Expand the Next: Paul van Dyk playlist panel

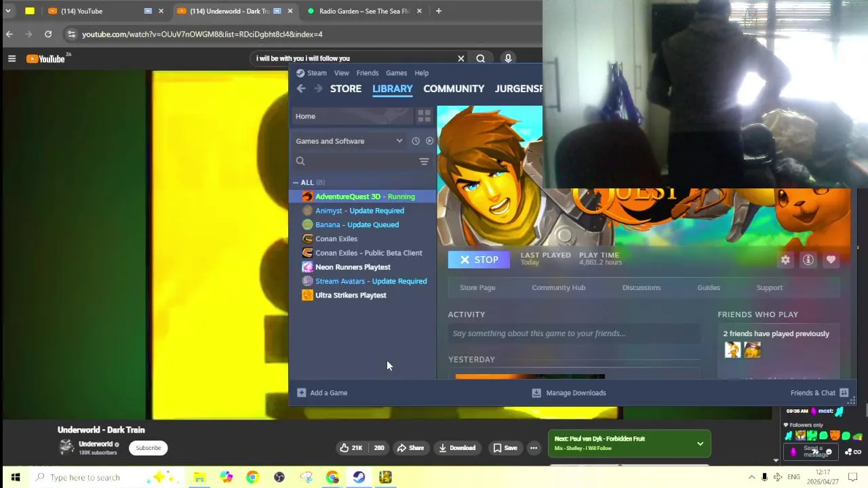pos(700,444)
